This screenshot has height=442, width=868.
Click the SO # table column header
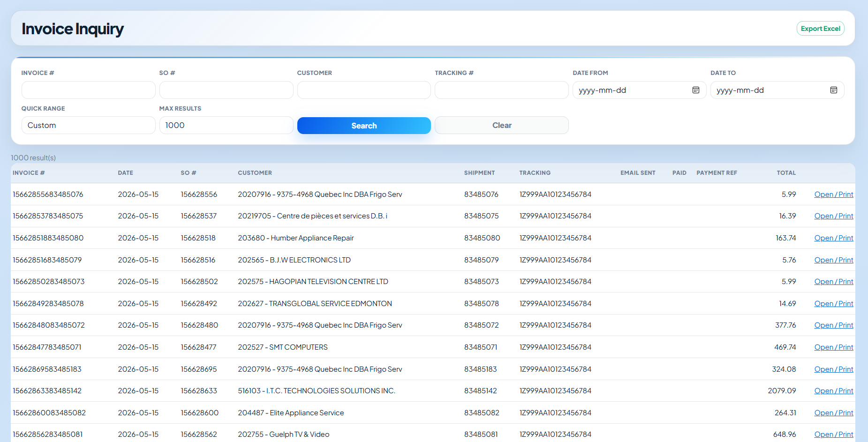pyautogui.click(x=189, y=173)
